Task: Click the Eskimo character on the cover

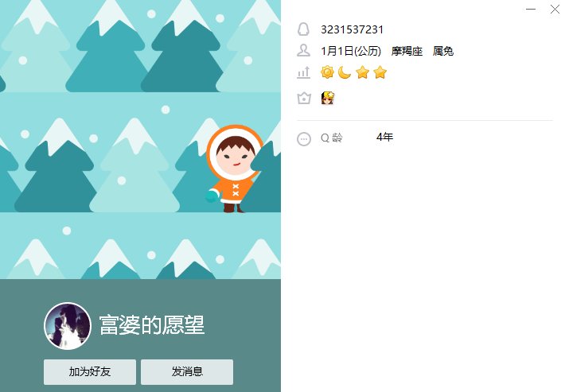Action: coord(234,169)
